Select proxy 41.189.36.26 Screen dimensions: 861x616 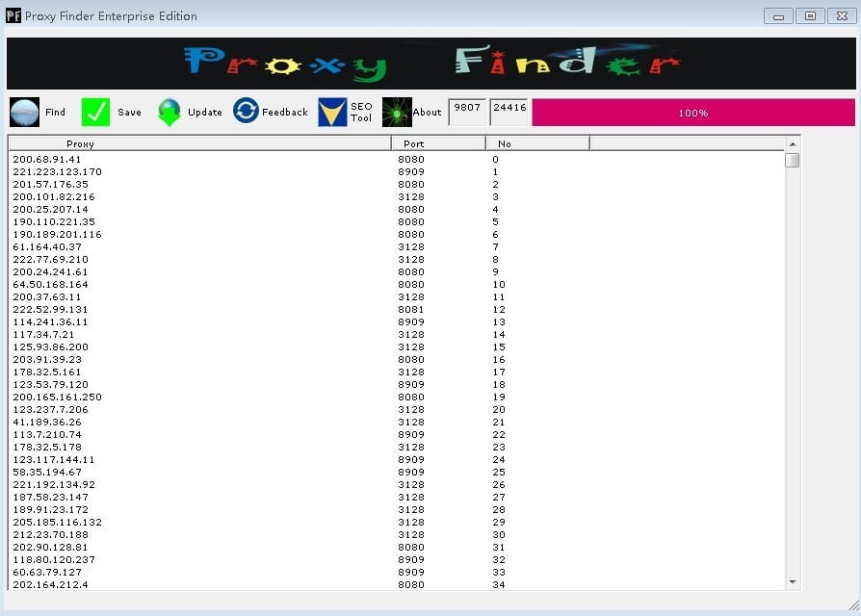[x=47, y=423]
